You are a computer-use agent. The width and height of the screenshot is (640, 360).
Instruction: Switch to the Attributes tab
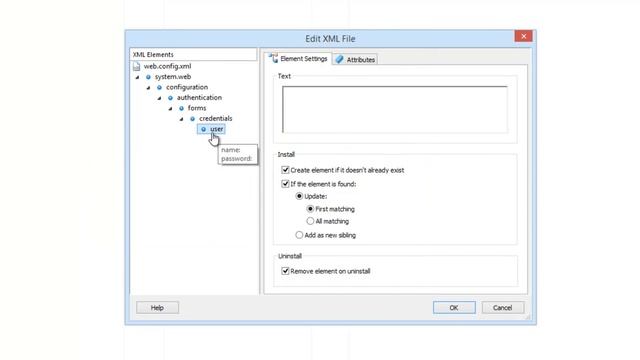(x=356, y=59)
